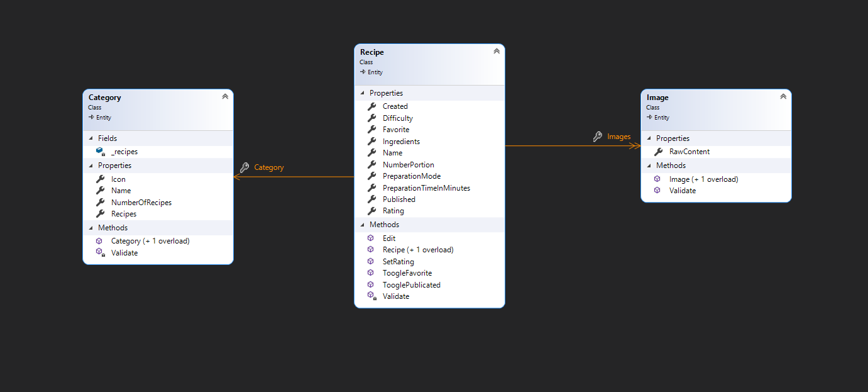The image size is (868, 392).
Task: Click the wrench icon next to Difficulty
Action: (x=371, y=118)
